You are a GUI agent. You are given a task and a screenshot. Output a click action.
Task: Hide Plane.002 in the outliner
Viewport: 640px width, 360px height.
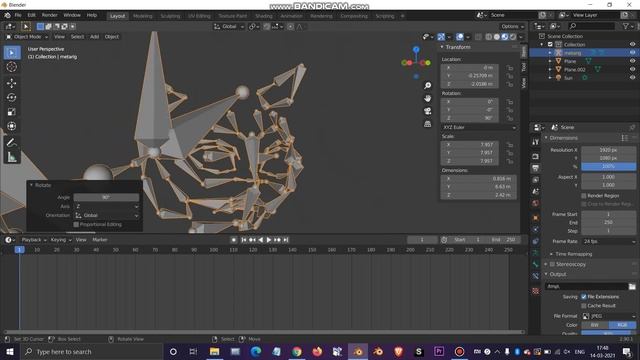(632, 69)
